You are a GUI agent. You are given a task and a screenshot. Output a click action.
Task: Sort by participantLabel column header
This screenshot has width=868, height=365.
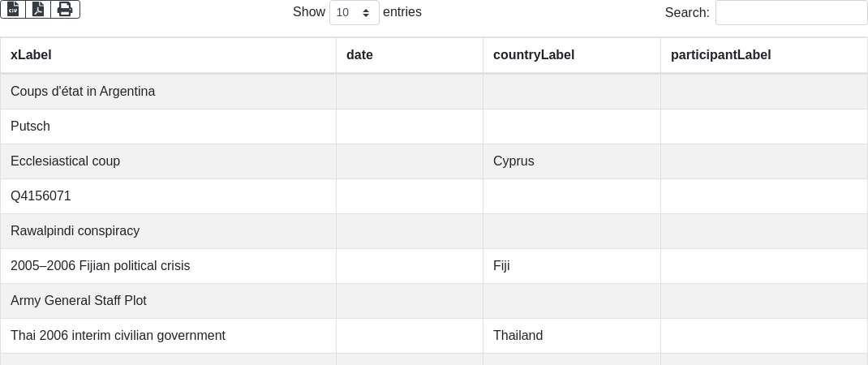click(764, 55)
